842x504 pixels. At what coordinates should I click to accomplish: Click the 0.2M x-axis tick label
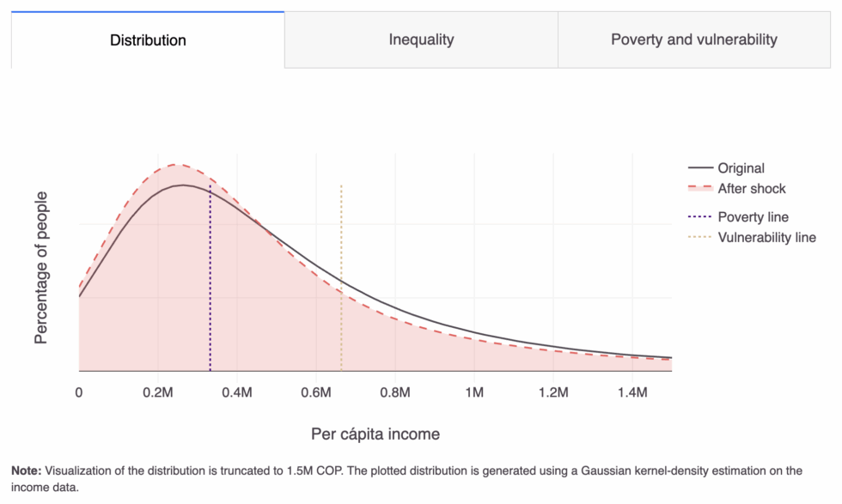158,393
